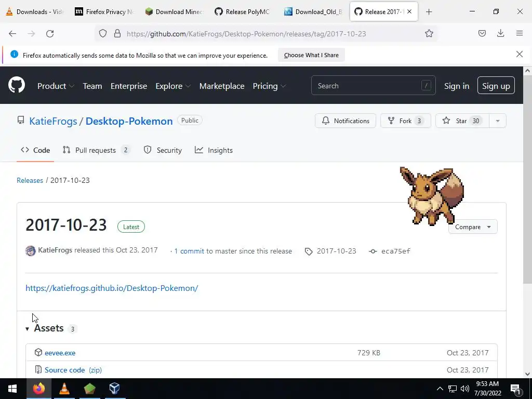
Task: Open the KatieFrogs owner link
Action: tap(53, 121)
